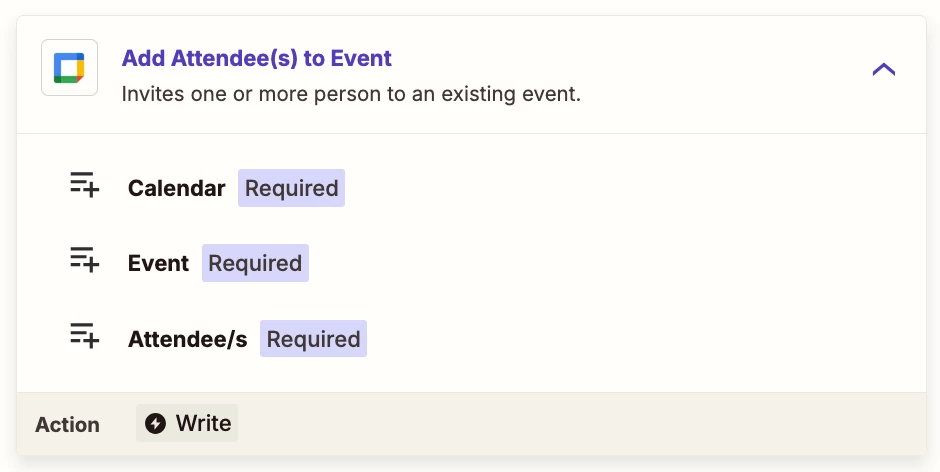The width and height of the screenshot is (940, 472).
Task: Open the Add Attendee(s) to Event title
Action: pos(257,58)
